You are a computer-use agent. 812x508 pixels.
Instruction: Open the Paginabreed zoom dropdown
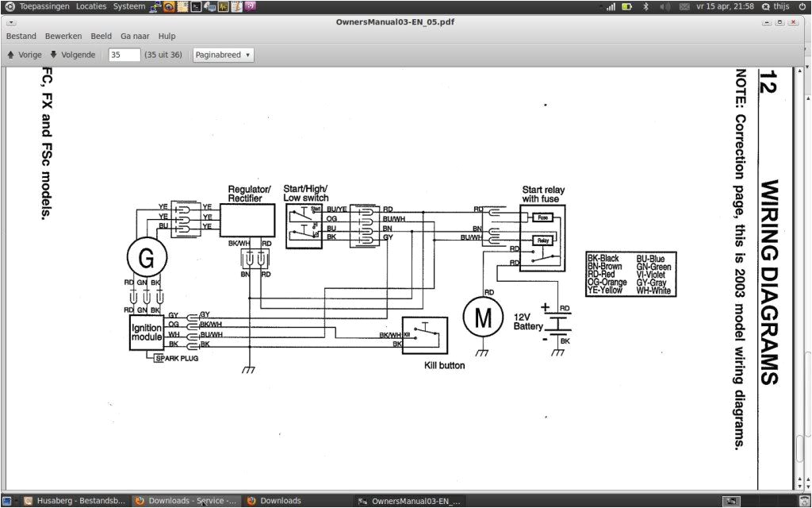pyautogui.click(x=223, y=55)
